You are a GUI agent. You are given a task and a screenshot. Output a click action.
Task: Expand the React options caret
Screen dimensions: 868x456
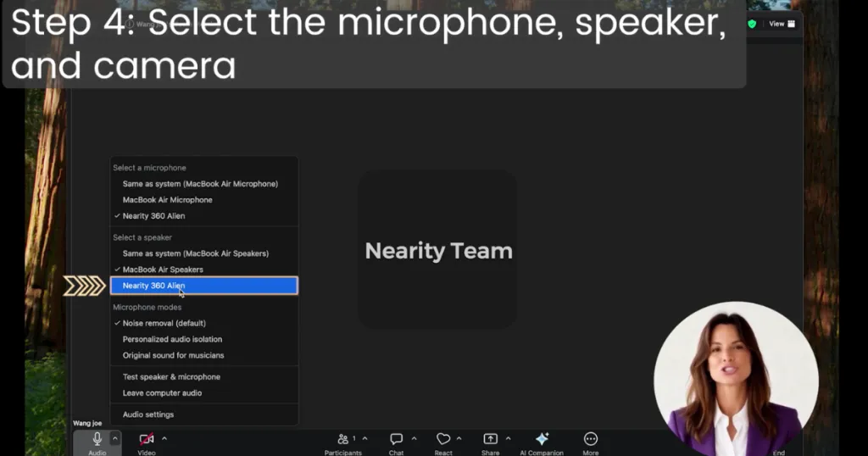point(459,438)
